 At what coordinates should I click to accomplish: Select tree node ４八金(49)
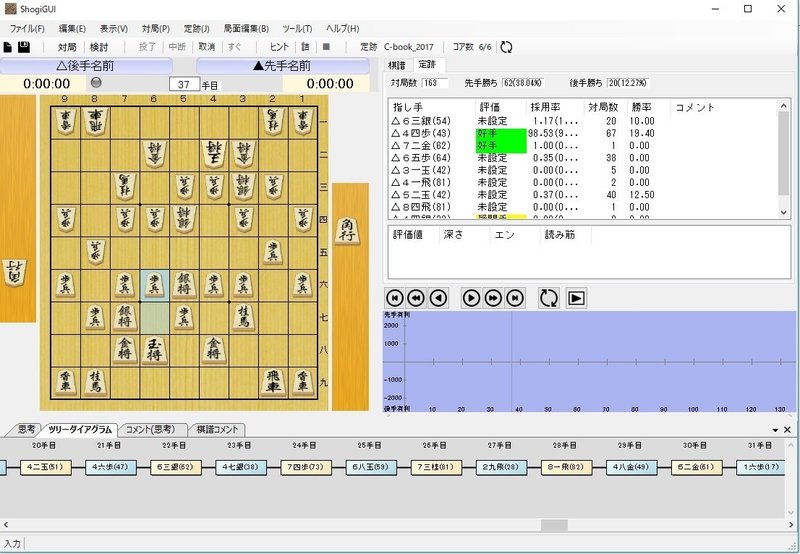click(x=631, y=467)
